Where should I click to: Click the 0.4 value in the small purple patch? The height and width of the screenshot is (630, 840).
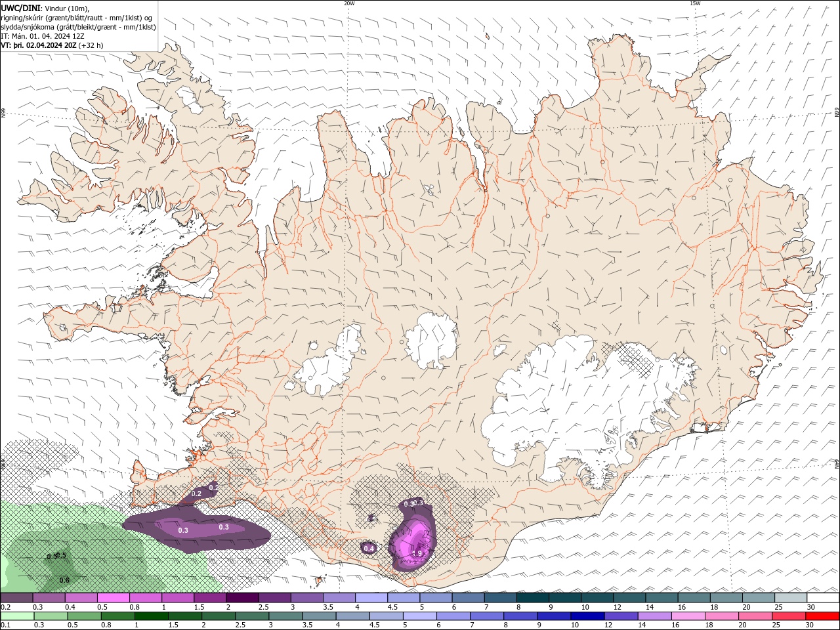coord(369,548)
